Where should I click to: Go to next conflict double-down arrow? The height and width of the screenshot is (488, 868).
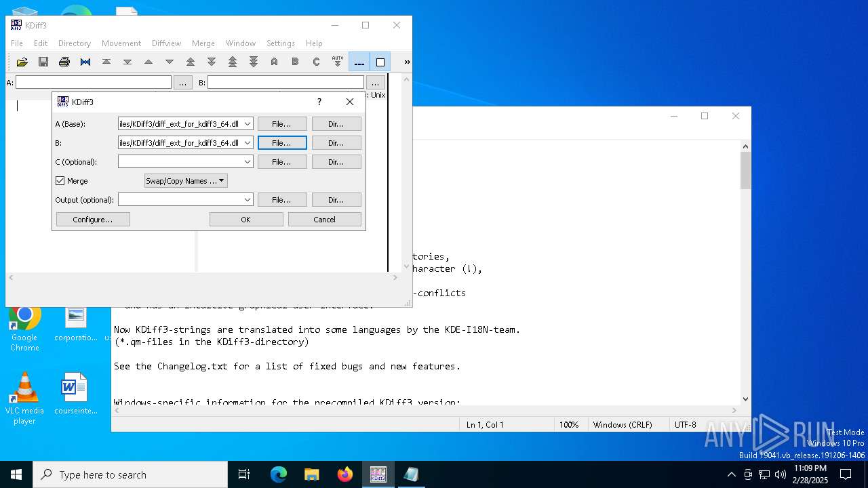(212, 62)
